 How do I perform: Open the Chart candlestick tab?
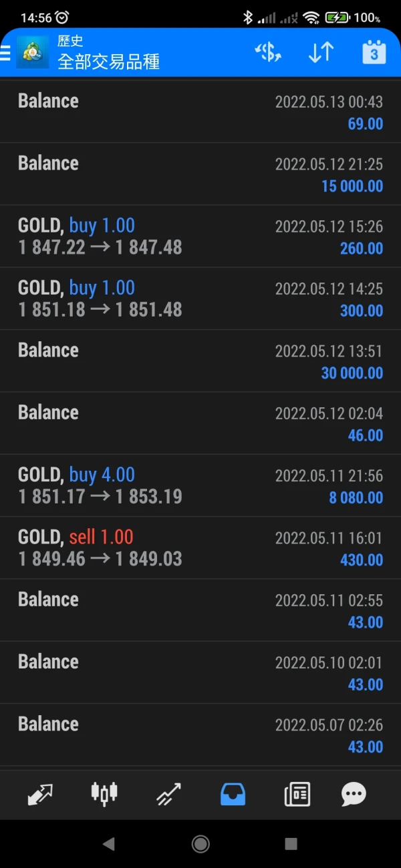coord(104,795)
